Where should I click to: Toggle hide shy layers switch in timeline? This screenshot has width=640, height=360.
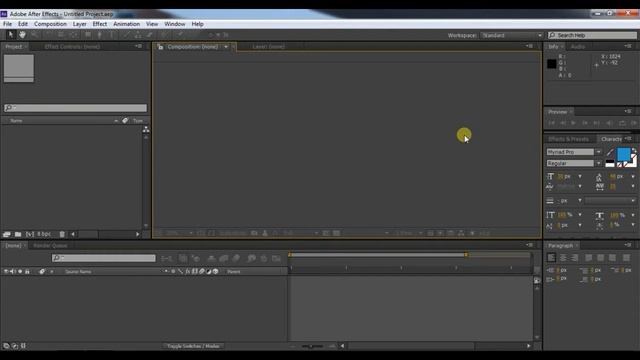pyautogui.click(x=211, y=258)
